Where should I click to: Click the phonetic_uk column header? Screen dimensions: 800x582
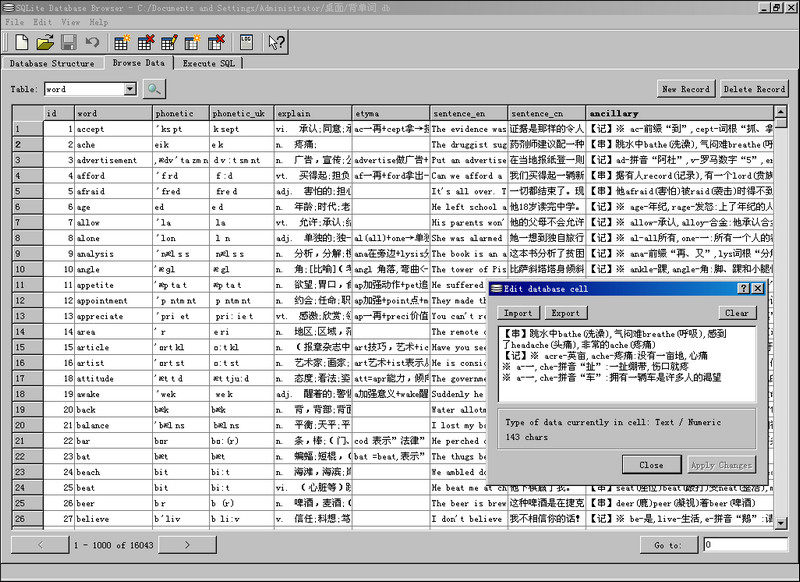click(x=241, y=113)
